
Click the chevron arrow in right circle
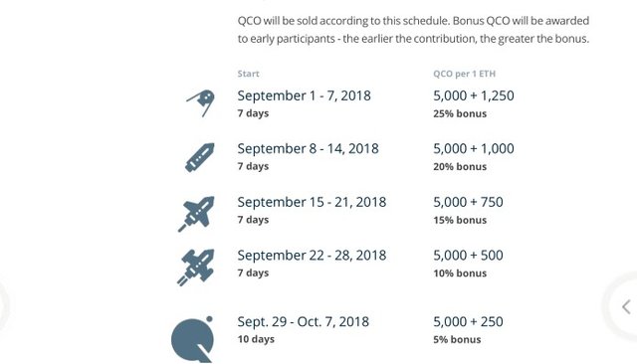[x=626, y=307]
